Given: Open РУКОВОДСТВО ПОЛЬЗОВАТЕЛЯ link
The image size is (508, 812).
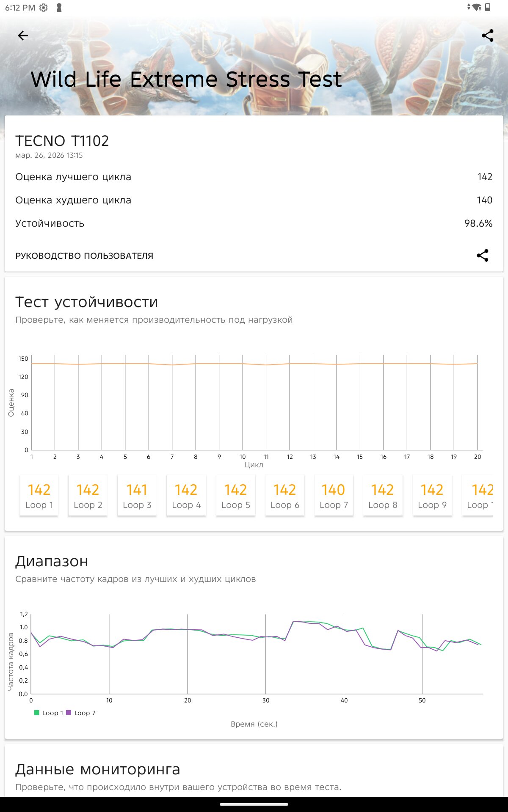Looking at the screenshot, I should click(x=84, y=256).
